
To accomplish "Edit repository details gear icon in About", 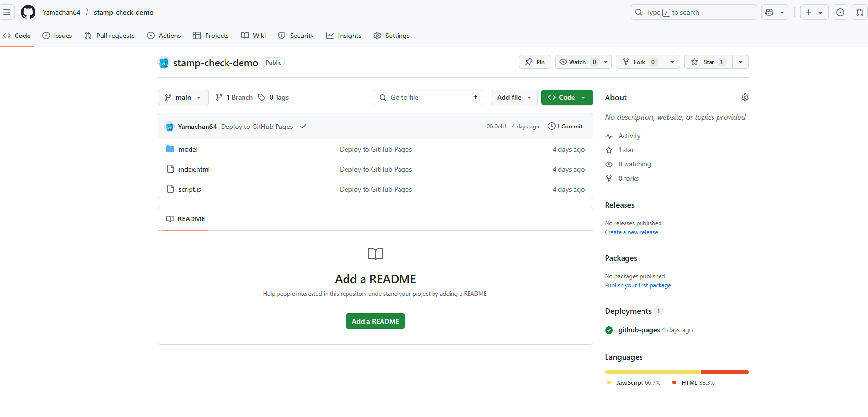I will coord(745,97).
